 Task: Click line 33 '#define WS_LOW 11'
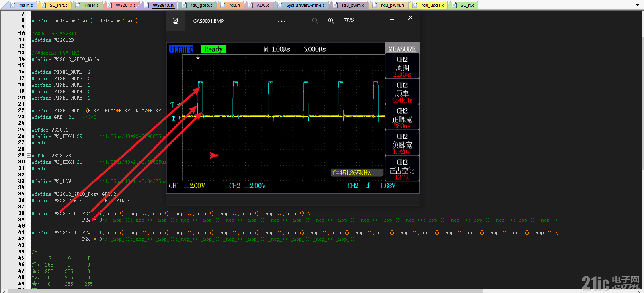click(x=57, y=181)
